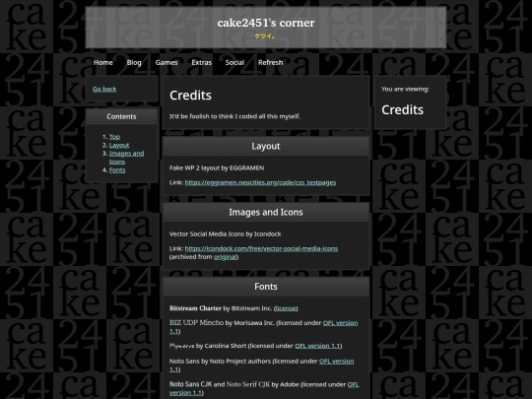This screenshot has width=532, height=399.
Task: Open Bitstream Charter license link
Action: click(286, 308)
